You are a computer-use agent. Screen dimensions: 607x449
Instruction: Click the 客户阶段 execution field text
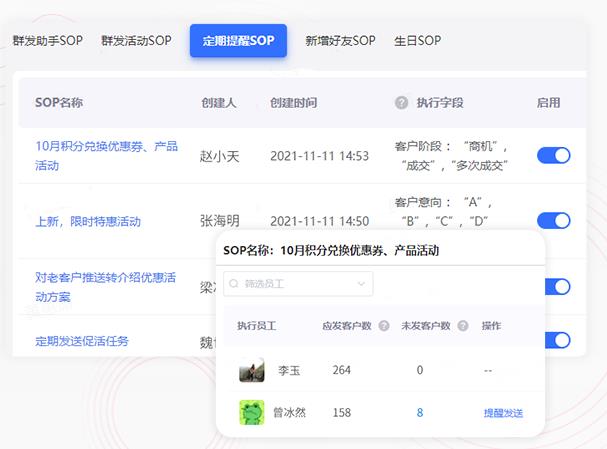[451, 156]
